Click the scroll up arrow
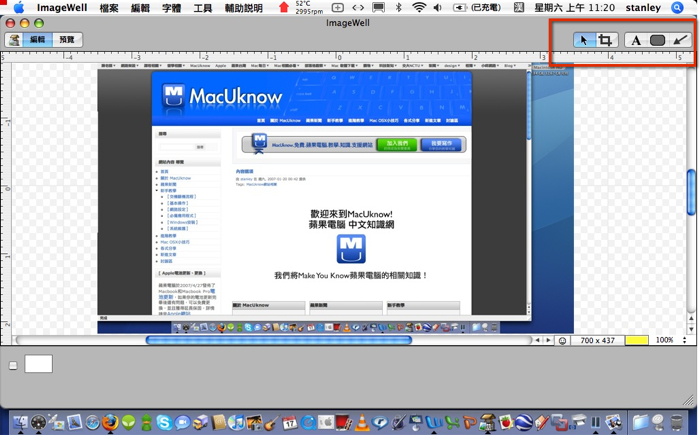 click(691, 318)
